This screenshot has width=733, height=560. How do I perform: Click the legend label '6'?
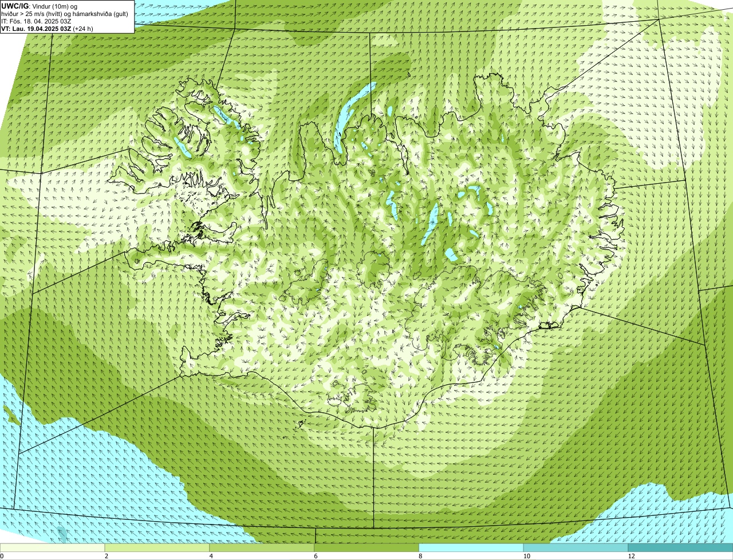[x=316, y=556]
